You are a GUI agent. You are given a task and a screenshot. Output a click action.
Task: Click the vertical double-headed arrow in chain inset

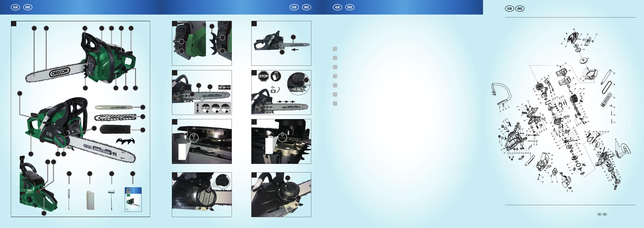[x=198, y=108]
